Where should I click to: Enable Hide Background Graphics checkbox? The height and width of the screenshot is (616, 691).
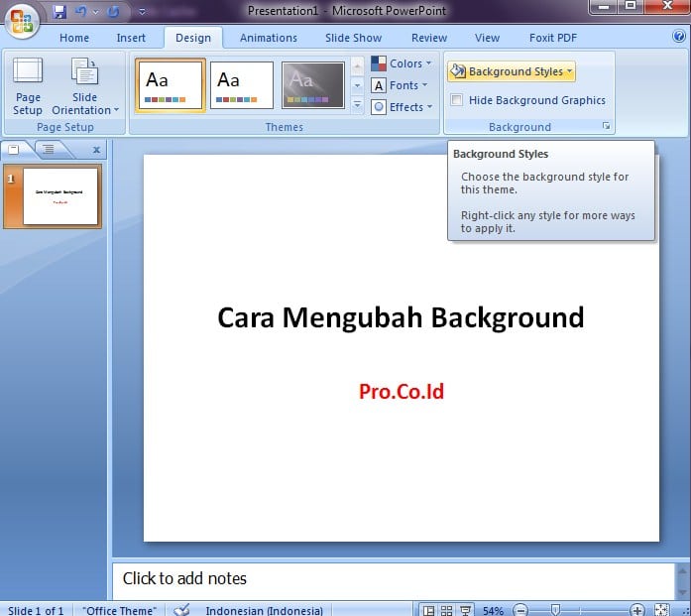457,99
